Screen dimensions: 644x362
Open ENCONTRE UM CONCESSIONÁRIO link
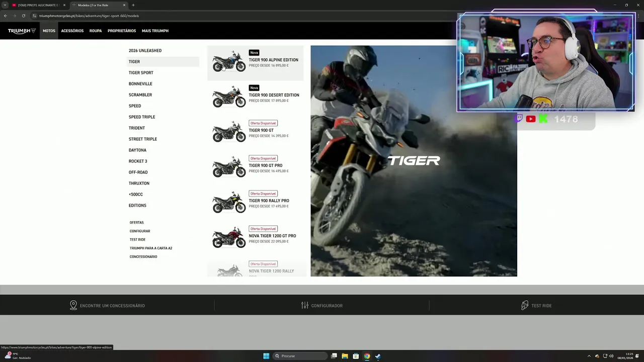[x=112, y=306]
